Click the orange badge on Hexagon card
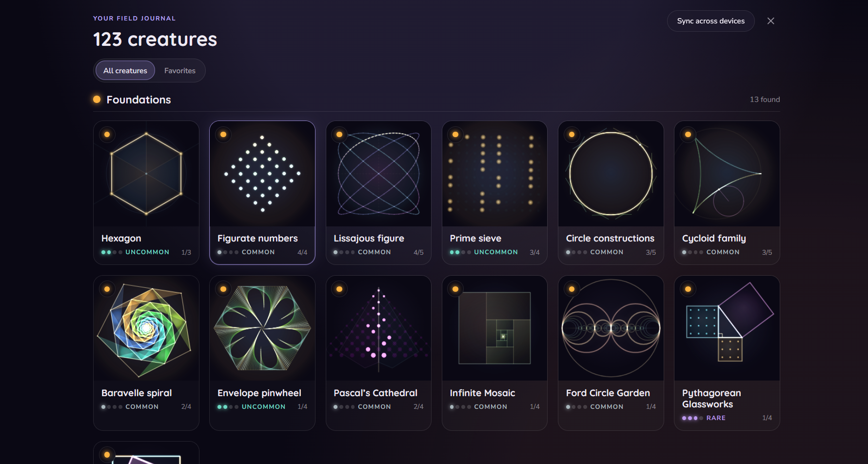The width and height of the screenshot is (868, 464). tap(107, 135)
